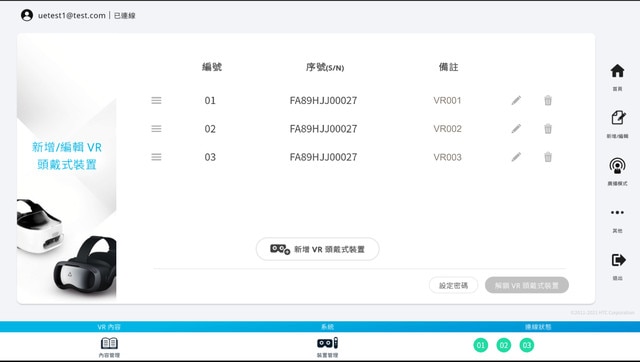Open the three-dot more options icon
640x362 pixels.
coord(617,212)
